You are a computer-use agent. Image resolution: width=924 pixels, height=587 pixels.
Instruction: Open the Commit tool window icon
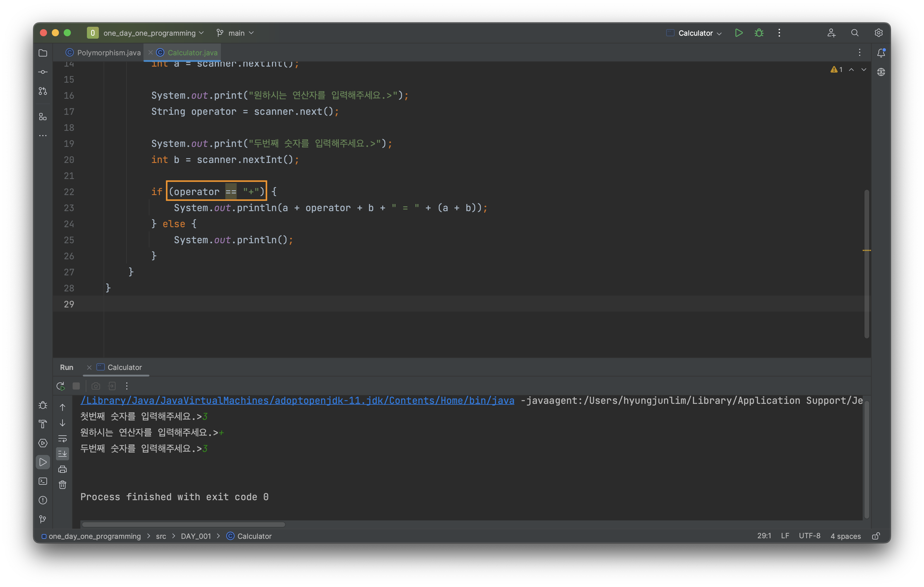[43, 72]
